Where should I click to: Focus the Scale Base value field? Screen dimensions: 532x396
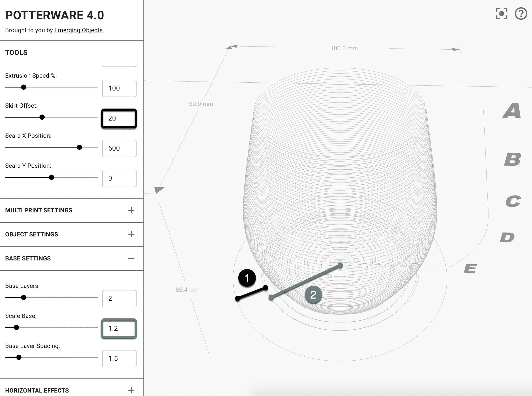click(x=119, y=328)
